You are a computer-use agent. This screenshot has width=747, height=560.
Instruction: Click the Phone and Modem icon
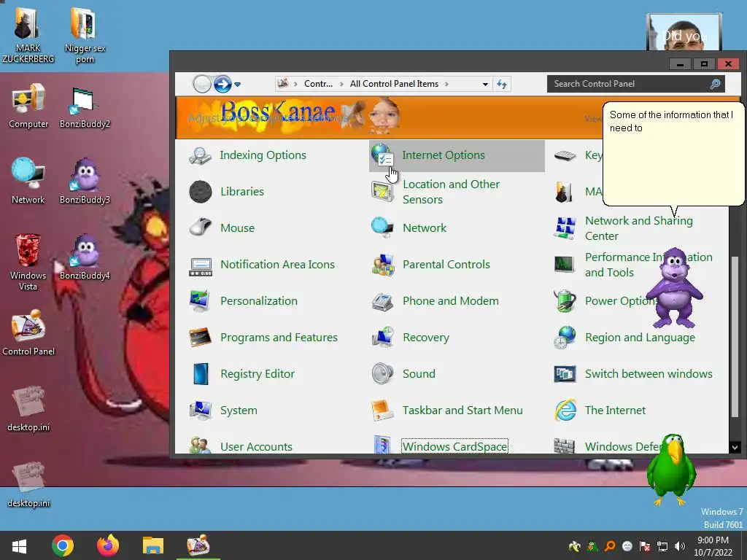tap(382, 301)
